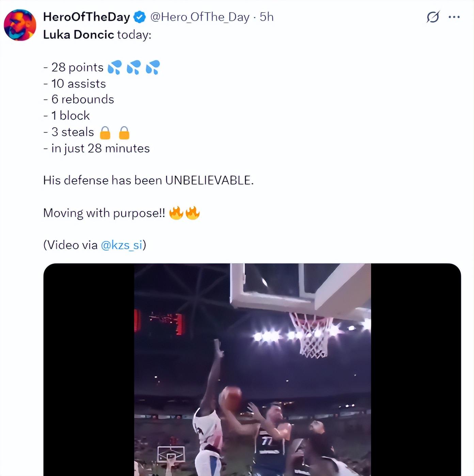
Task: Click the UNBELIEVABLE defense sentence
Action: (148, 180)
